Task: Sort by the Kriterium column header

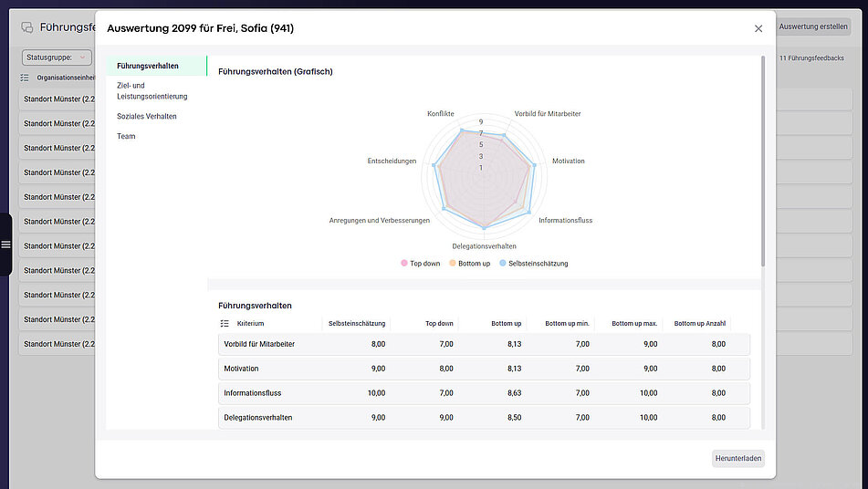Action: coord(251,323)
